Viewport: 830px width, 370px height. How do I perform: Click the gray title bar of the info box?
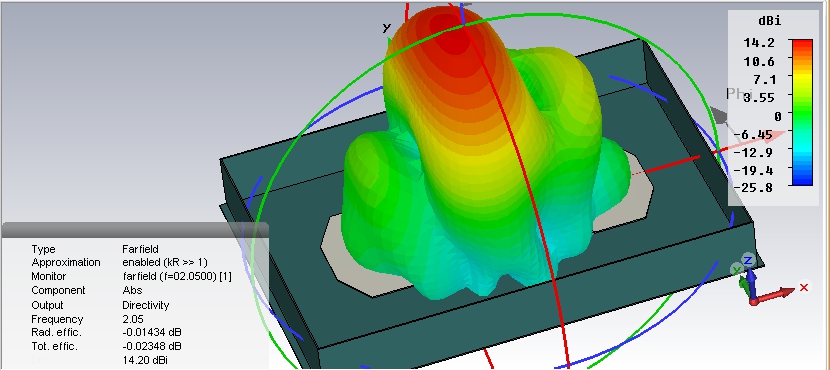(135, 230)
